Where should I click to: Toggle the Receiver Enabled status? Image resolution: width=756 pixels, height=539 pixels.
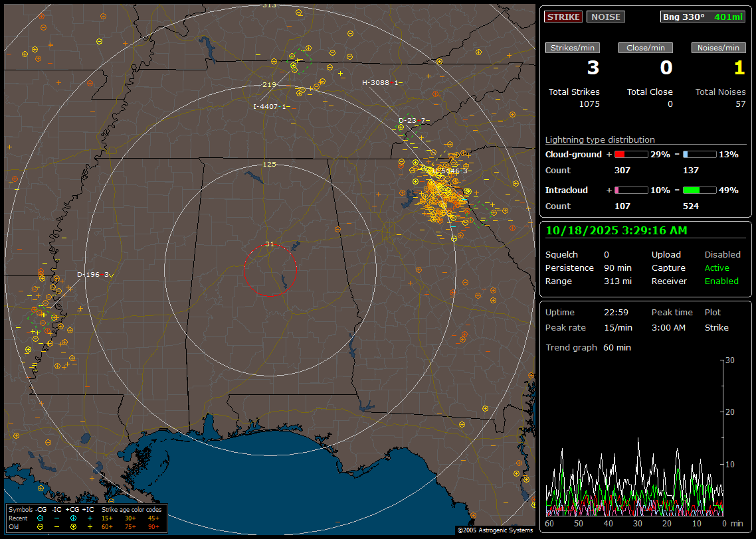coord(721,281)
